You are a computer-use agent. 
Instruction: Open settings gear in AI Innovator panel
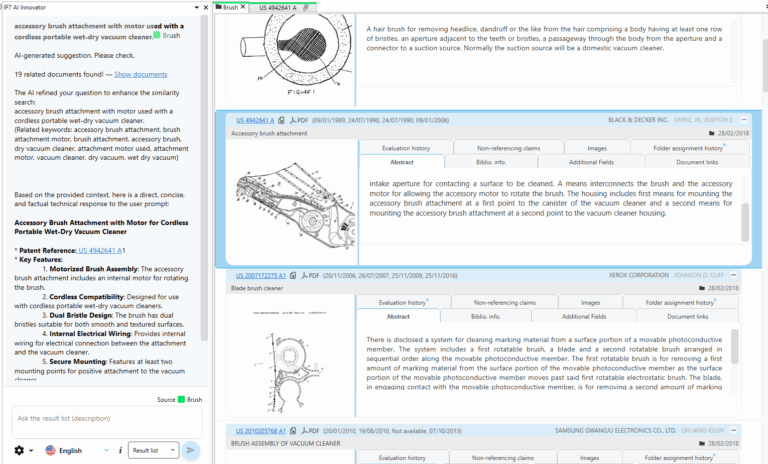(x=19, y=451)
